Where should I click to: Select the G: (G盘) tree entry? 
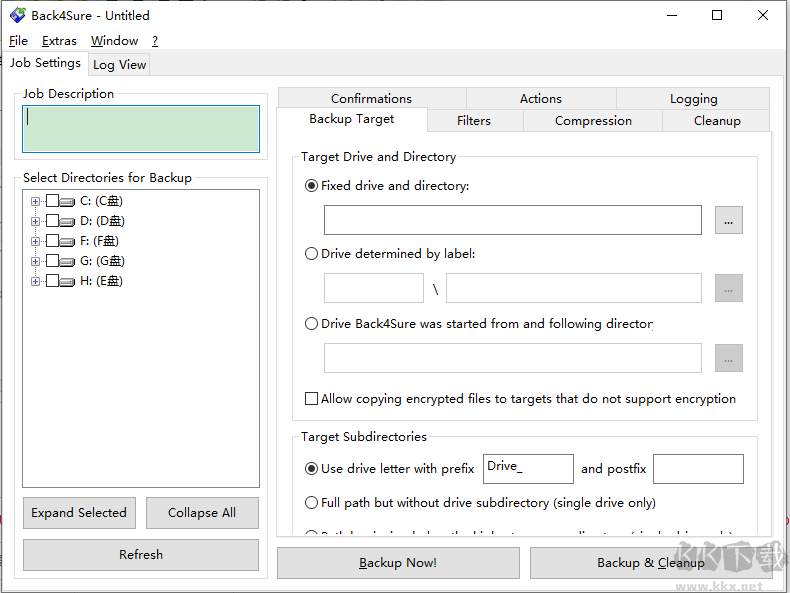pyautogui.click(x=102, y=260)
